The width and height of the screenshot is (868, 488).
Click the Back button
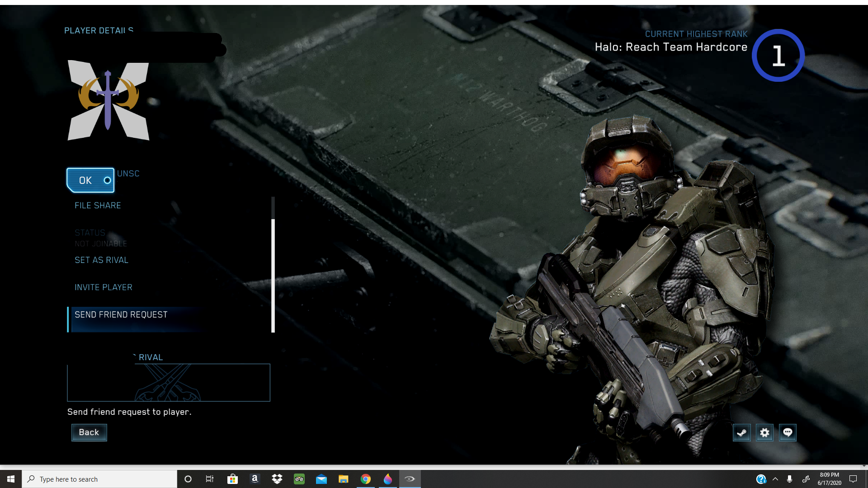click(x=89, y=432)
